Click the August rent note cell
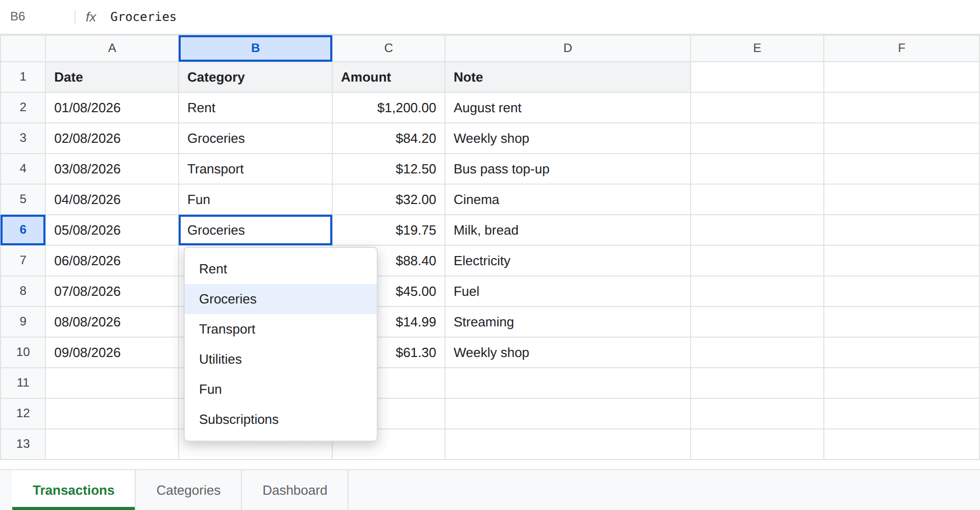Screen dimensions: 980x510 coord(568,108)
